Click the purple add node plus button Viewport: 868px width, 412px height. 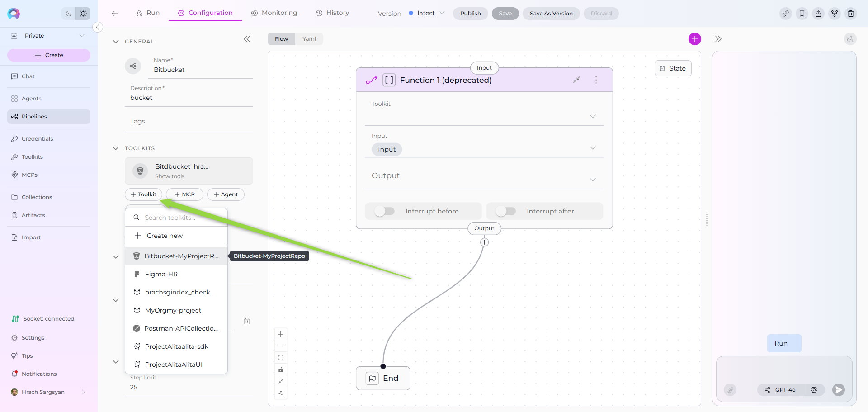click(694, 39)
